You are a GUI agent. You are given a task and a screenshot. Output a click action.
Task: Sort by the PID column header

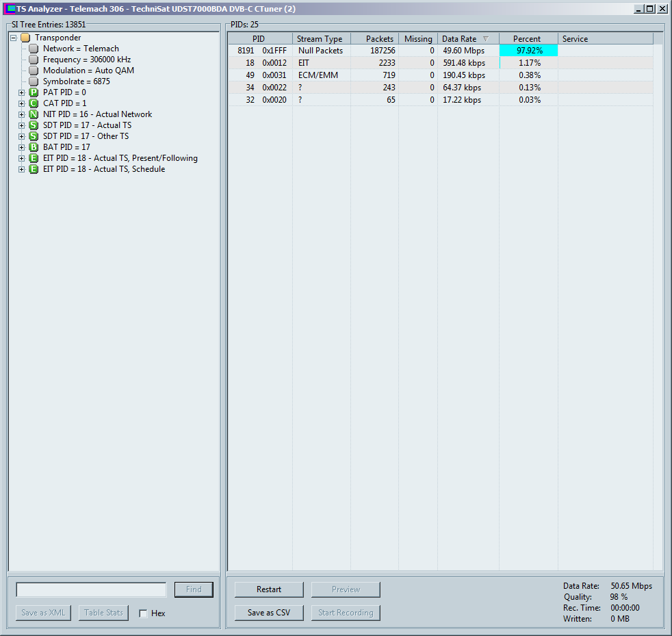click(260, 38)
